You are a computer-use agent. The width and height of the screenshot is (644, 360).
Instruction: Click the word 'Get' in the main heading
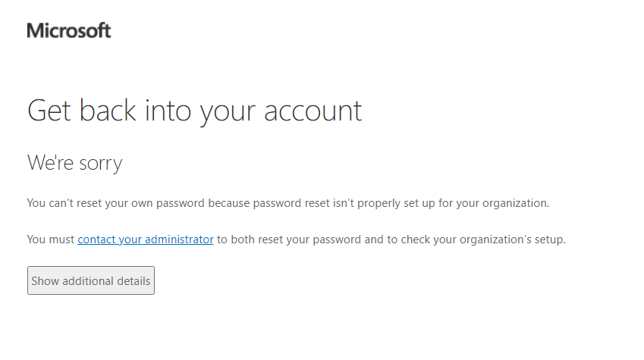[49, 111]
